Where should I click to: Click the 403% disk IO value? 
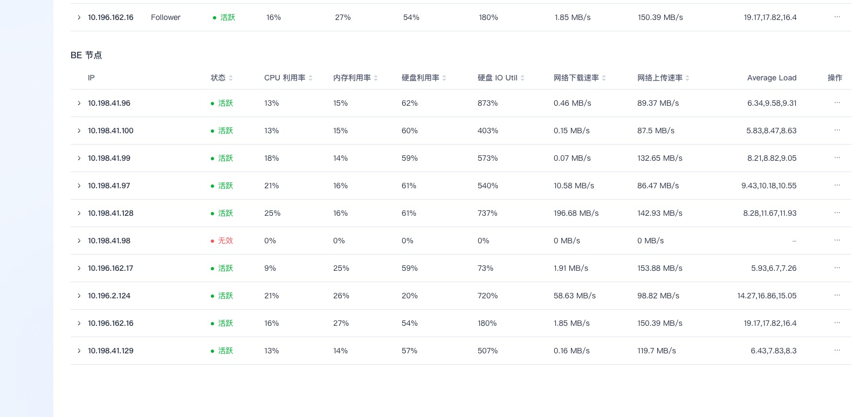(x=488, y=131)
